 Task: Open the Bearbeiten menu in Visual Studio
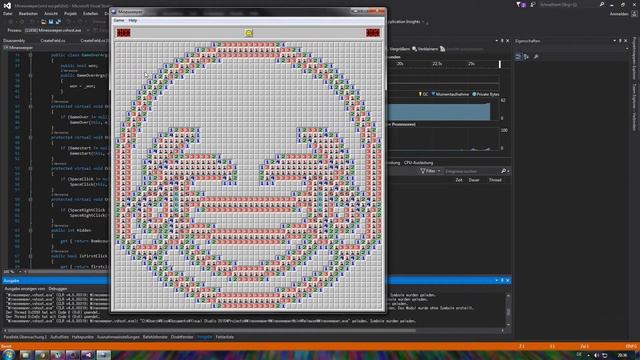(x=28, y=13)
